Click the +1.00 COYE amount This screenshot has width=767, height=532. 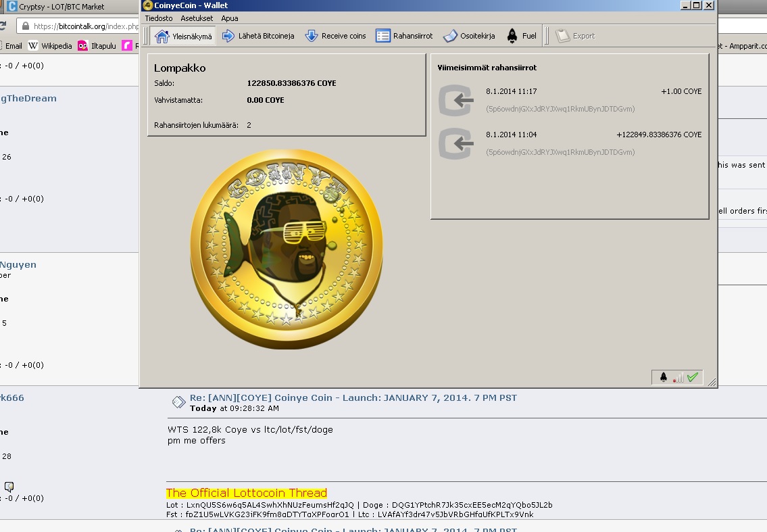click(x=681, y=91)
